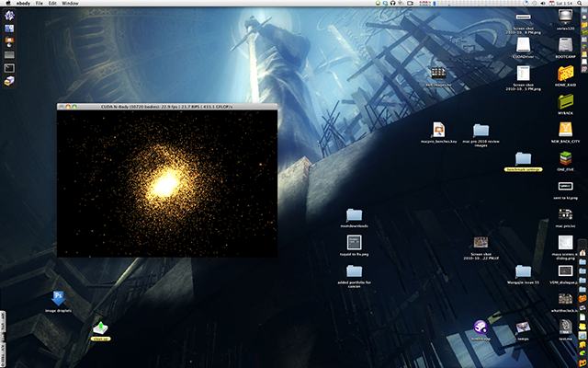Select the vertex120 drive icon

click(566, 17)
